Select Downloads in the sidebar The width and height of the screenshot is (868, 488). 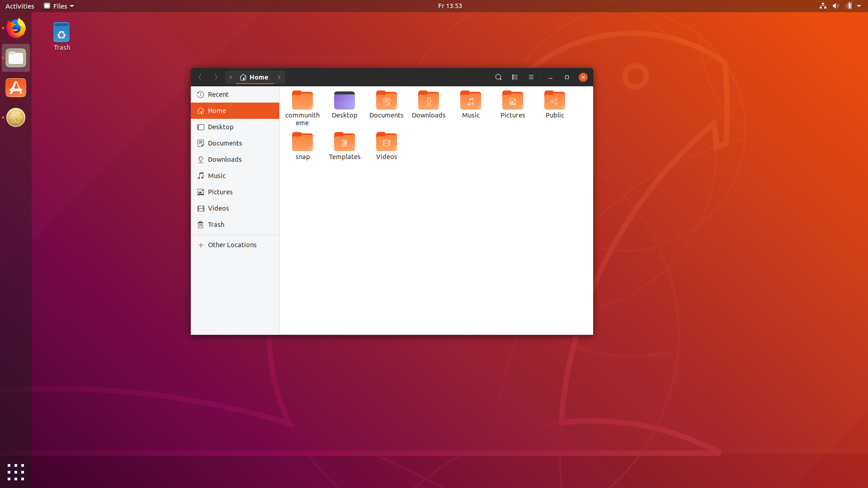225,159
